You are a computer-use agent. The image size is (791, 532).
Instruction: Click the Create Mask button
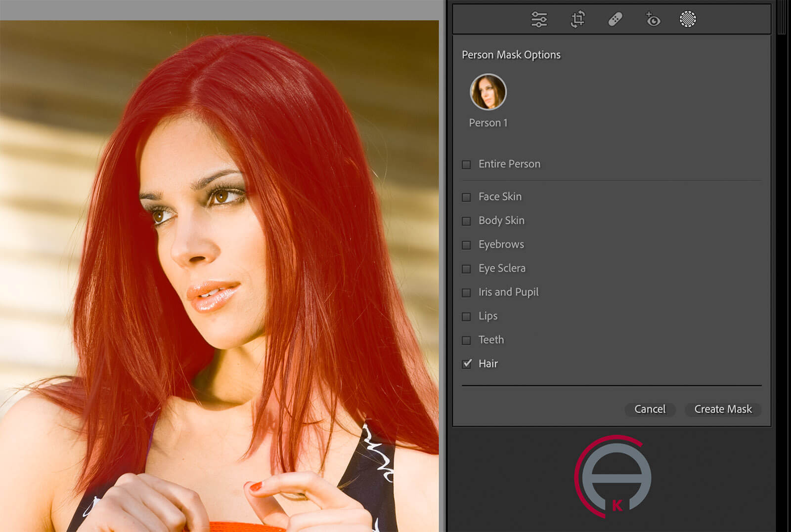point(722,409)
